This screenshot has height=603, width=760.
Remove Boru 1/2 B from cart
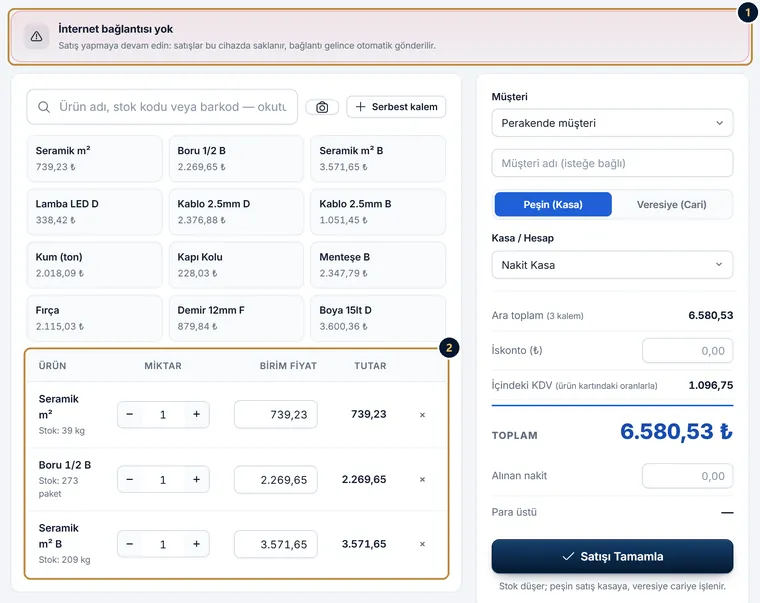click(422, 479)
